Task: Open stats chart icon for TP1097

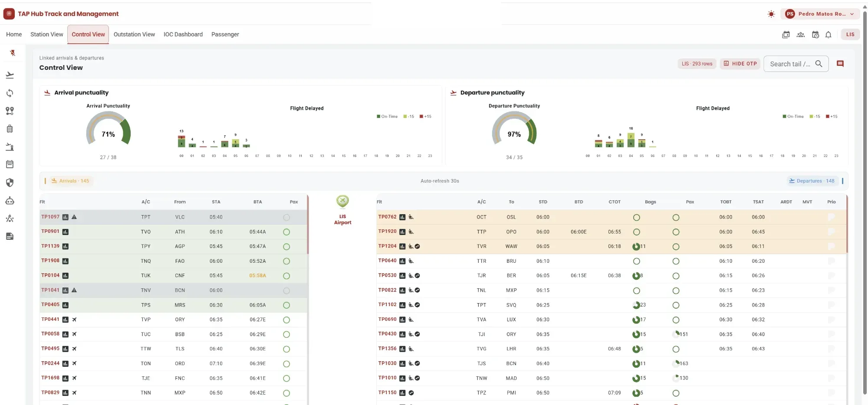Action: click(x=66, y=217)
